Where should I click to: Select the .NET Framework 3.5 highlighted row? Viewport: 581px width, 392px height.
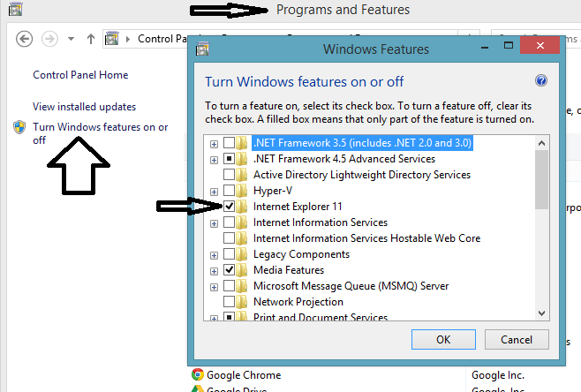click(x=362, y=143)
